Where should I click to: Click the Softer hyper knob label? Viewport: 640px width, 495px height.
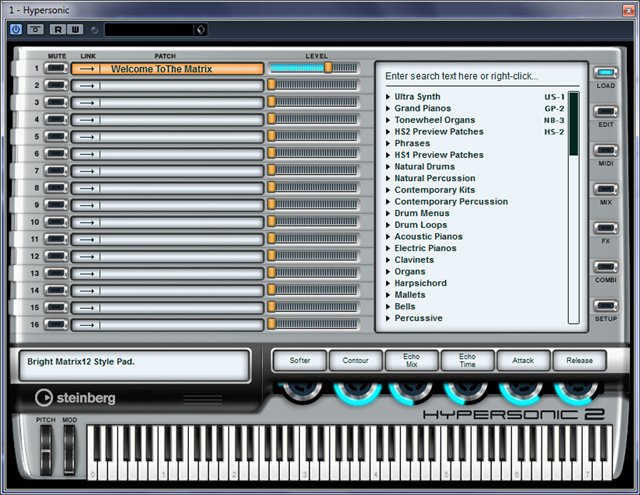(300, 360)
